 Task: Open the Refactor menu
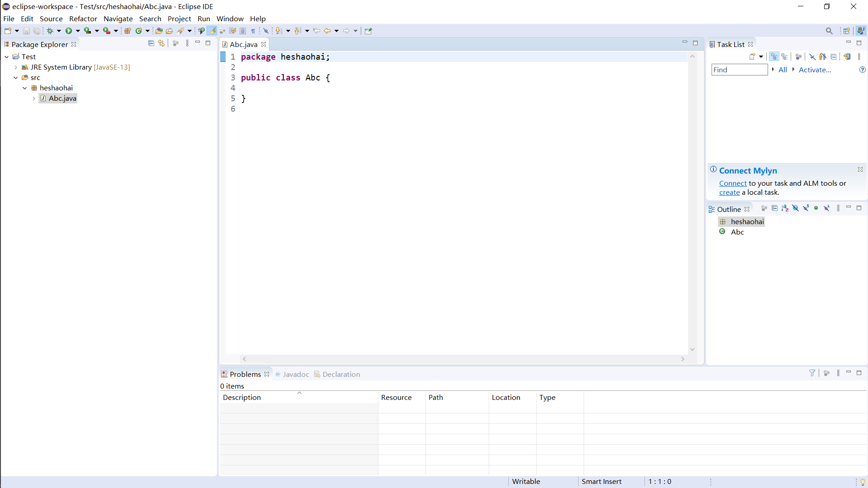[x=83, y=19]
